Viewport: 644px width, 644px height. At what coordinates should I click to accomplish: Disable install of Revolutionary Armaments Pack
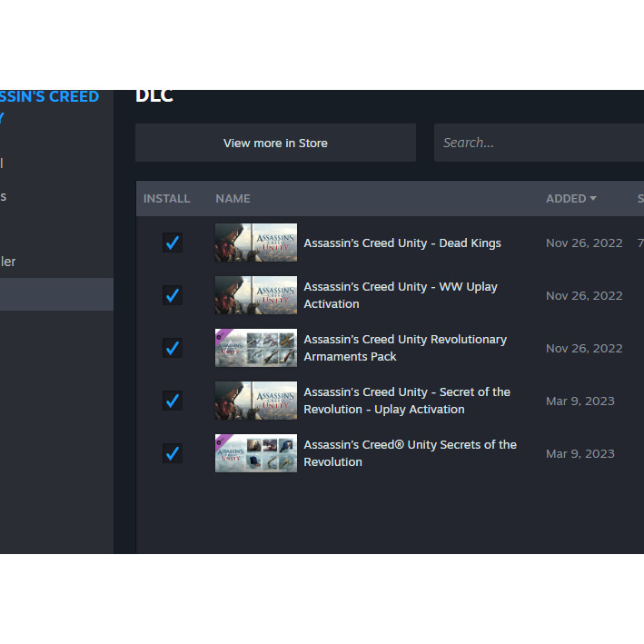[172, 348]
